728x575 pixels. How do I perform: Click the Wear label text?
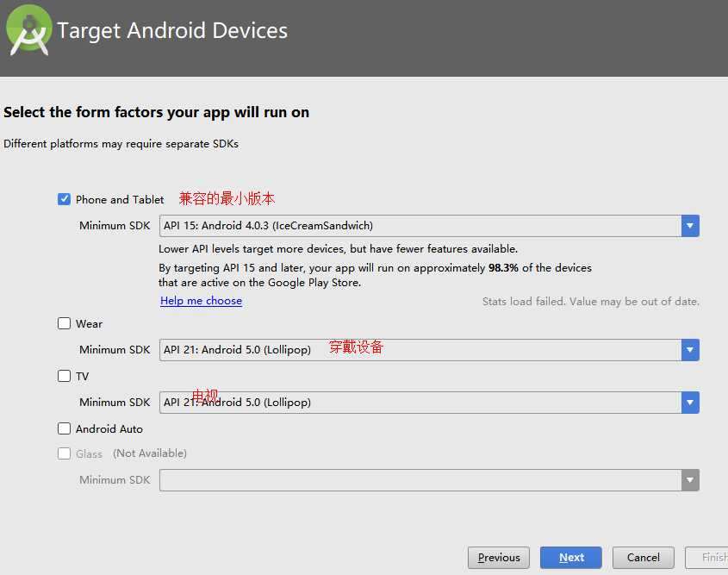[89, 324]
